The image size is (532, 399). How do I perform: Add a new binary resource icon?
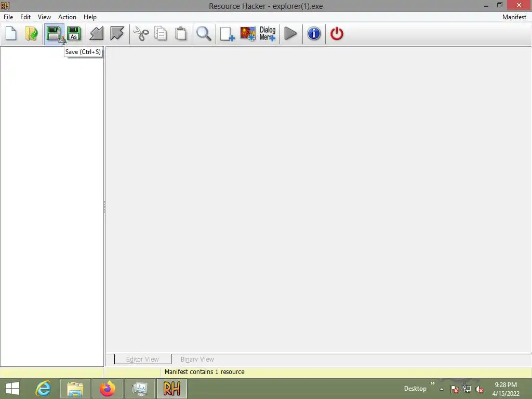(227, 34)
